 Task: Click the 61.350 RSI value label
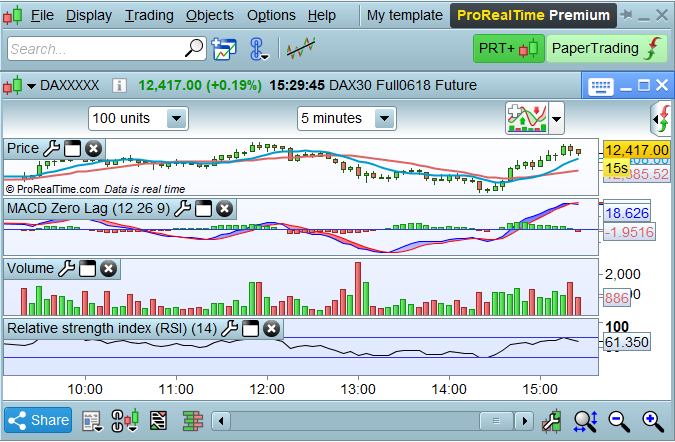pos(626,342)
